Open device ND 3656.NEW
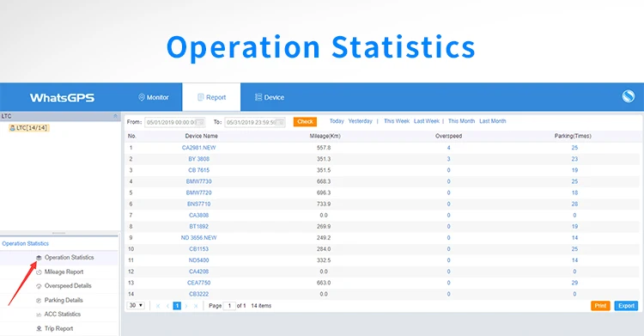Screen dimensions: 644x336 pos(199,238)
